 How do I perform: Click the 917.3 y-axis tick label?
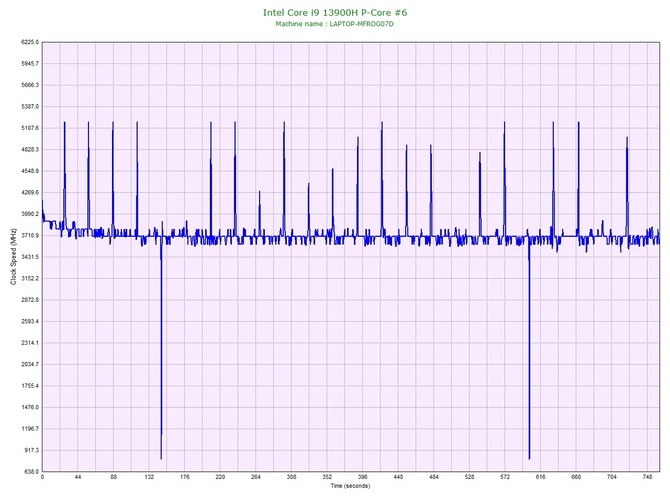pos(32,450)
